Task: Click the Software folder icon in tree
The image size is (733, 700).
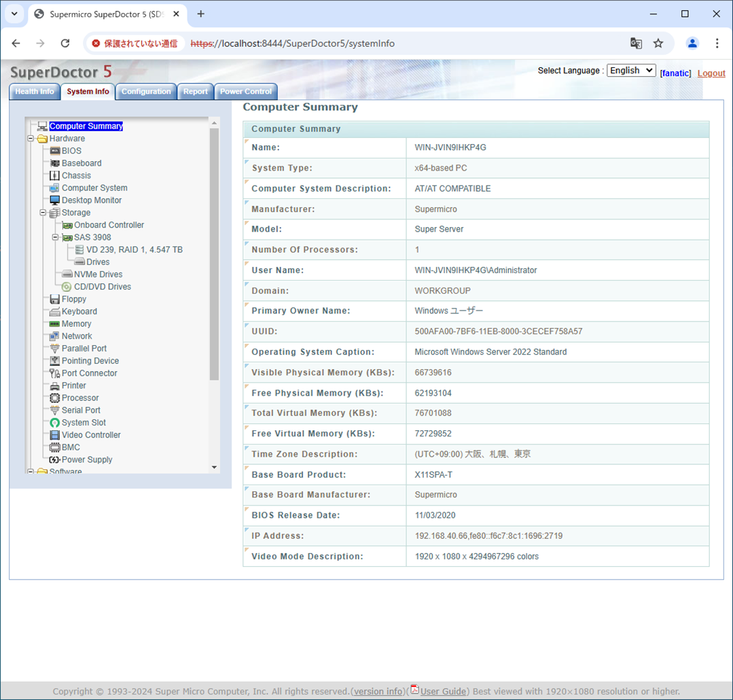Action: [x=43, y=471]
